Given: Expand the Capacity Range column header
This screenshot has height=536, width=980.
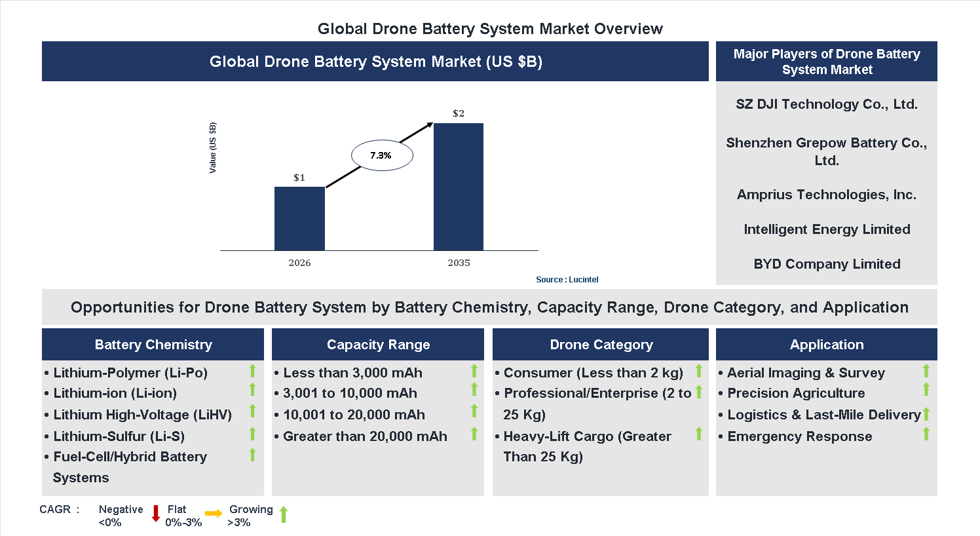Looking at the screenshot, I should [x=378, y=344].
